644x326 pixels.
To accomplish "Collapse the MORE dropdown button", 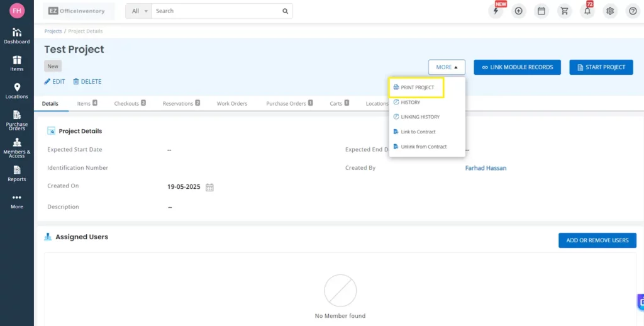I will [x=447, y=67].
